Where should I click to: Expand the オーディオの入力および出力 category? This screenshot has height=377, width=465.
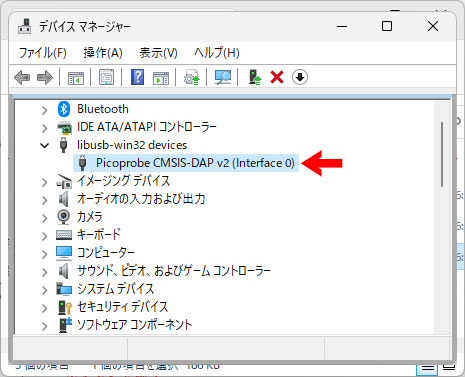(44, 200)
